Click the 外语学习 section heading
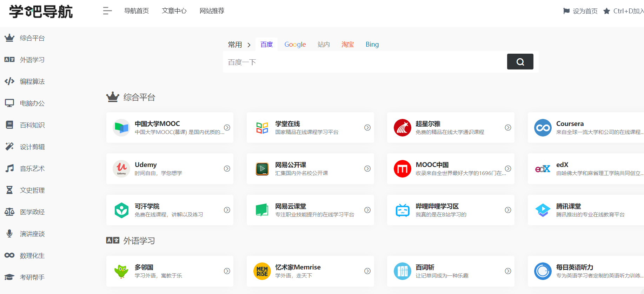This screenshot has width=644, height=294. click(139, 241)
